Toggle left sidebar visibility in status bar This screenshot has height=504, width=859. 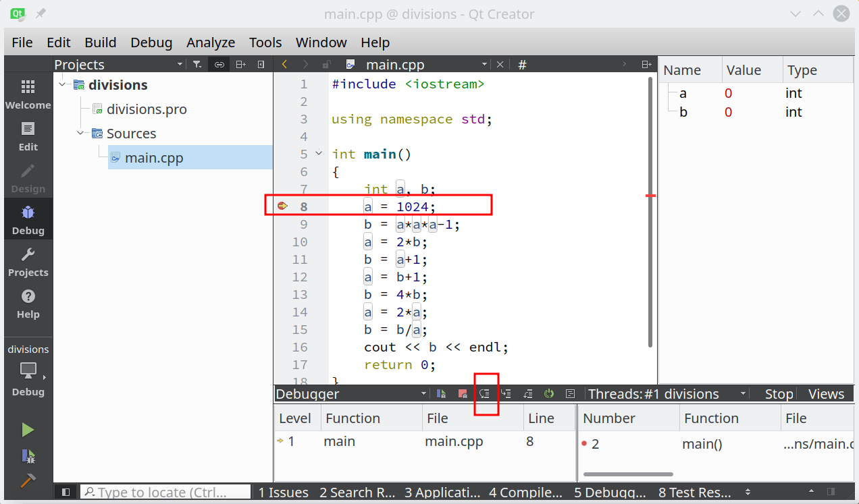pos(66,492)
